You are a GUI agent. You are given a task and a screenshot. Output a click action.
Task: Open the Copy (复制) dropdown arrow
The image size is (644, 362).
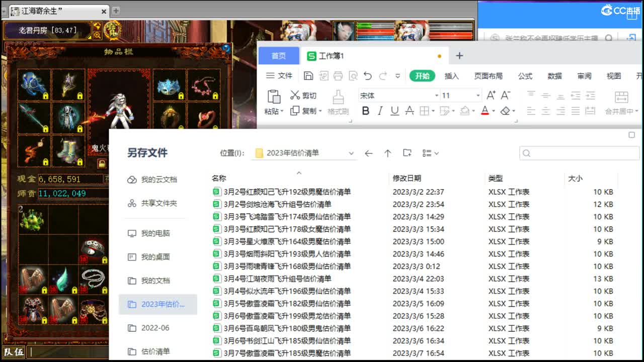coord(319,112)
